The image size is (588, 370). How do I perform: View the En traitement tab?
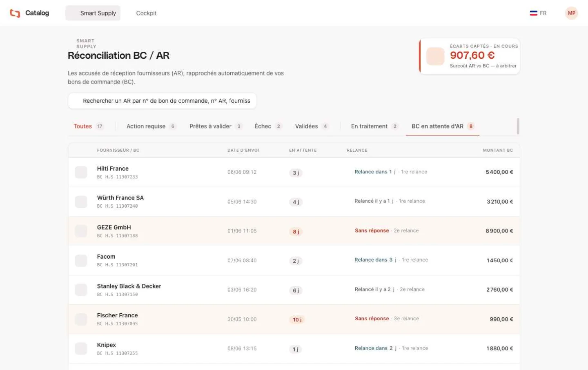374,126
